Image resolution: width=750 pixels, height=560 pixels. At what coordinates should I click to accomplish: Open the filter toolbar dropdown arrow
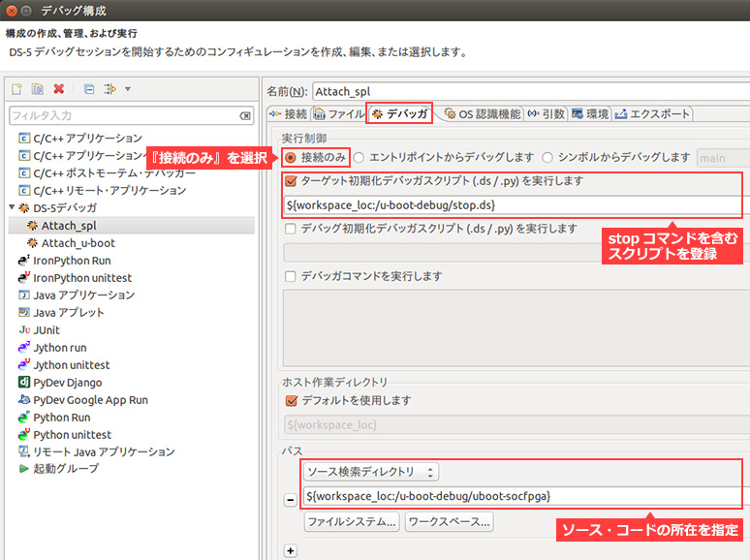coord(128,89)
